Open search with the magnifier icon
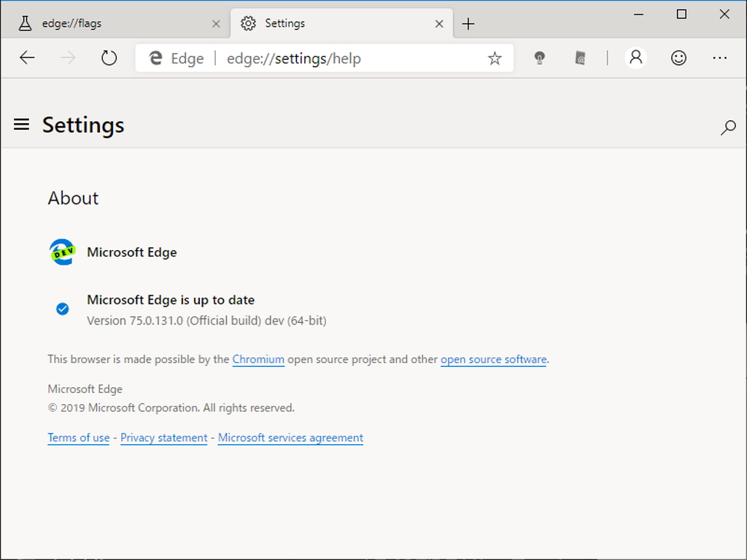Image resolution: width=747 pixels, height=560 pixels. pyautogui.click(x=728, y=128)
